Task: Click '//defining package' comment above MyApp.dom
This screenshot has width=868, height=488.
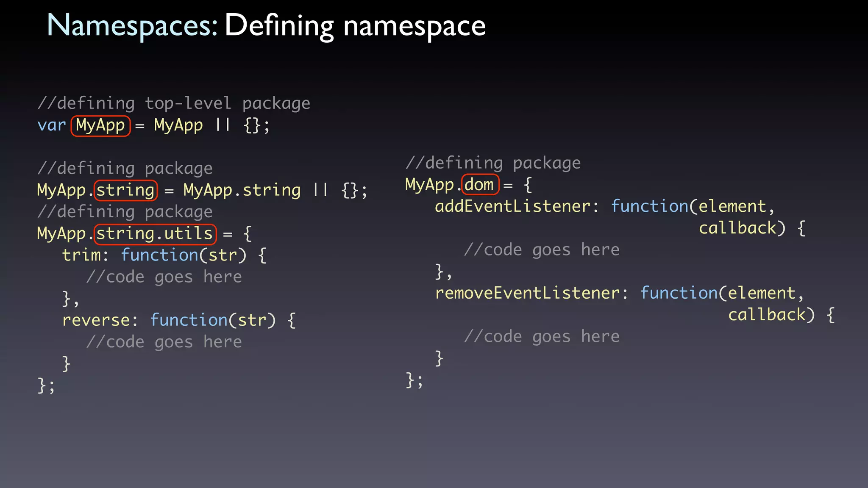Action: tap(493, 163)
